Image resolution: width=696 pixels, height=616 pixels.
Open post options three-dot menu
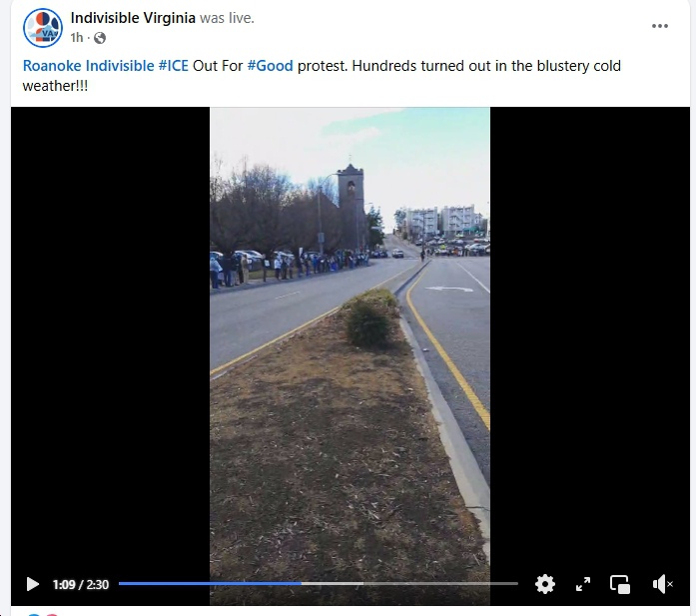point(660,26)
